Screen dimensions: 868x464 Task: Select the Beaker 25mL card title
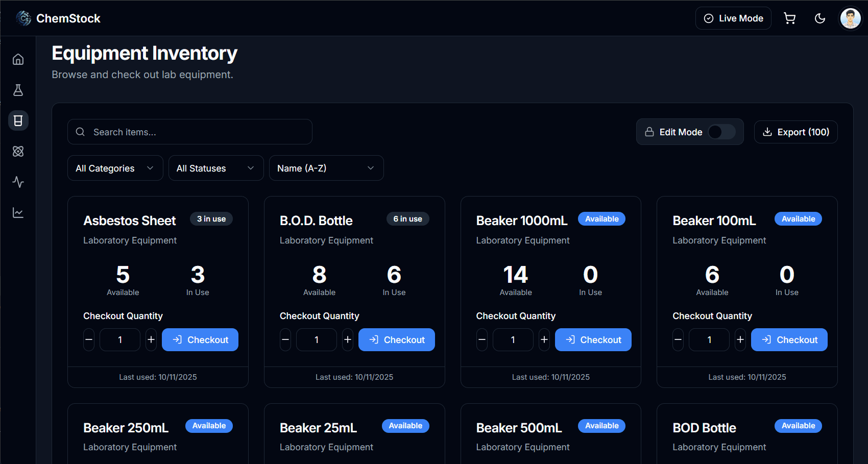click(x=319, y=428)
